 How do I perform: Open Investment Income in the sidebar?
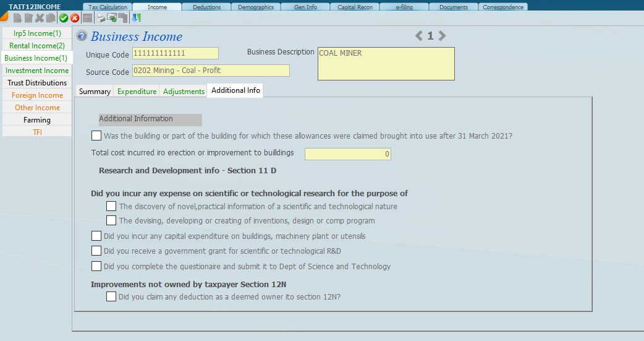coord(37,71)
